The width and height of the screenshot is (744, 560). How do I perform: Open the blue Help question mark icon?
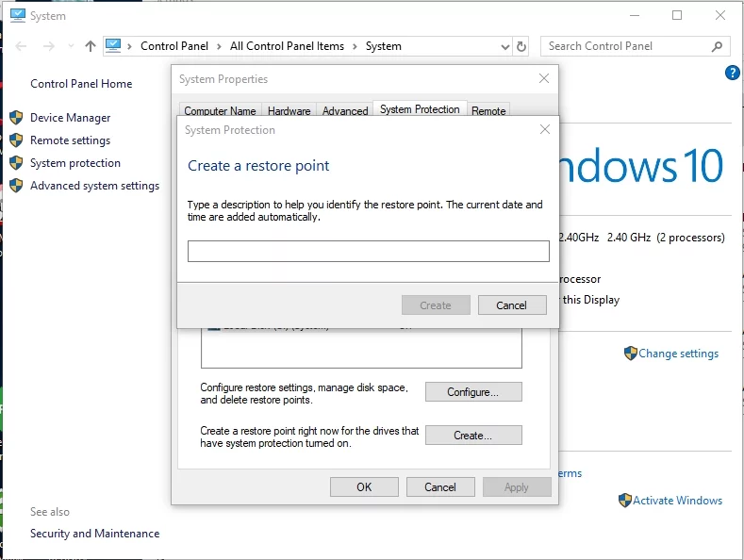(x=733, y=73)
